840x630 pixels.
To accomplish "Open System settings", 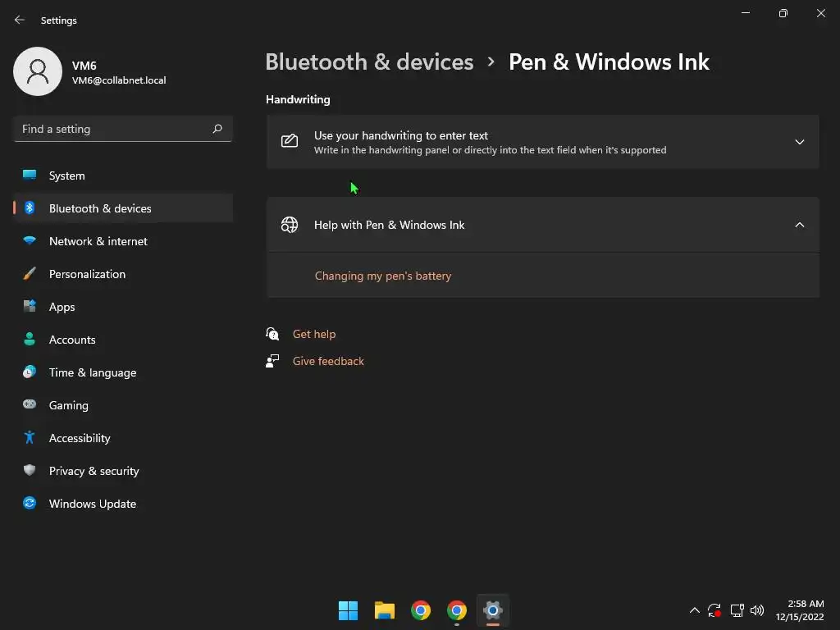I will (123, 176).
